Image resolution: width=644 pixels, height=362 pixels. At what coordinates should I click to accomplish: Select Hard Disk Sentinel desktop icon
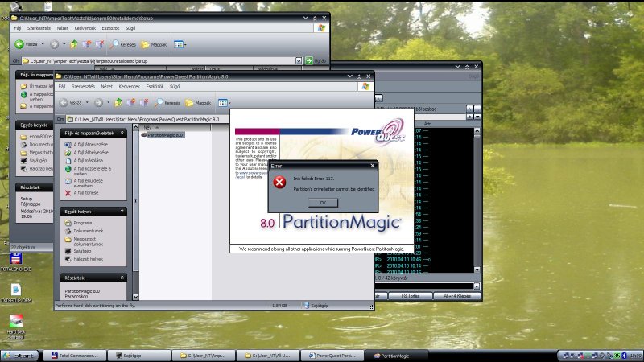pyautogui.click(x=16, y=327)
